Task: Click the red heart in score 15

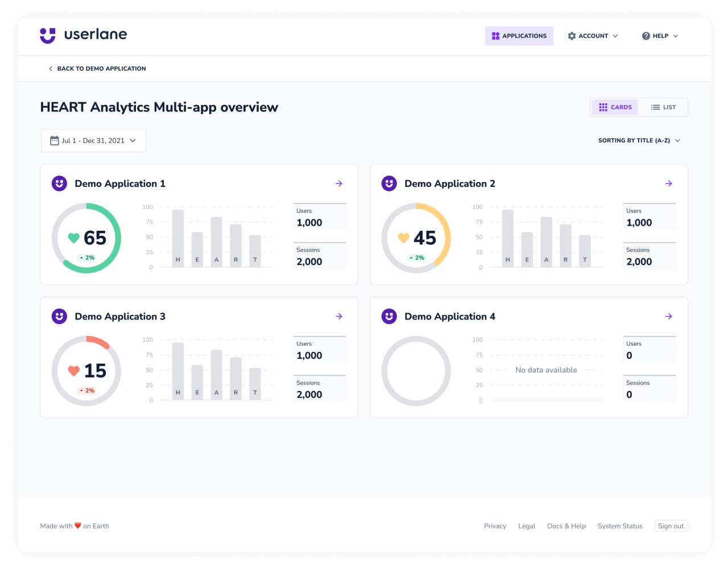Action: point(74,371)
